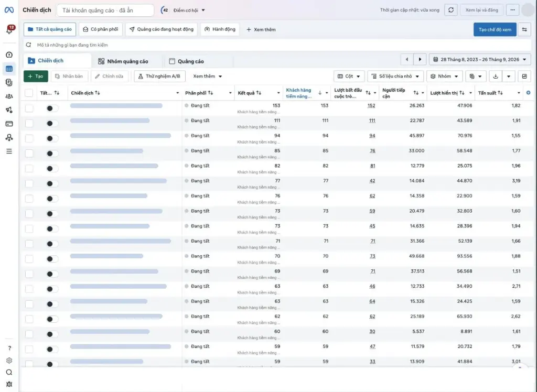
Task: Open the Điểm cơ hội dropdown
Action: pos(189,10)
